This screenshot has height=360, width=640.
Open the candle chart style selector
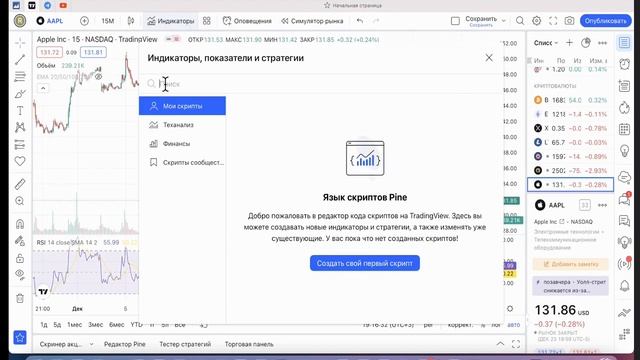click(x=131, y=21)
